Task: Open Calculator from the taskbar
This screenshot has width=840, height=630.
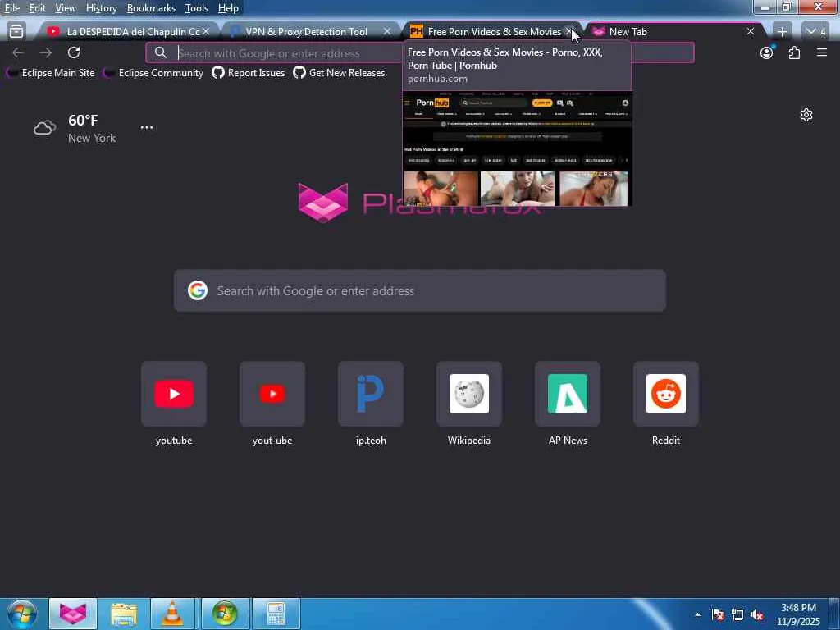Action: click(x=276, y=614)
